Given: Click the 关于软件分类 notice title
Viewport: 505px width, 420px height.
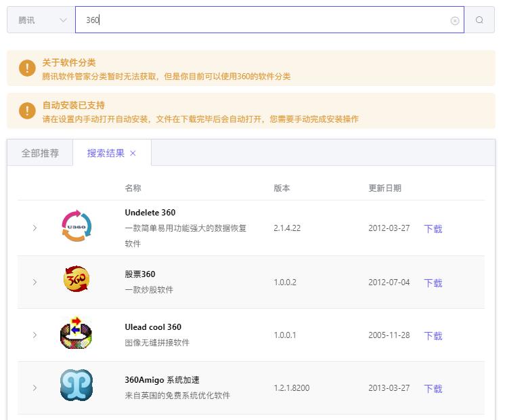Looking at the screenshot, I should (69, 62).
